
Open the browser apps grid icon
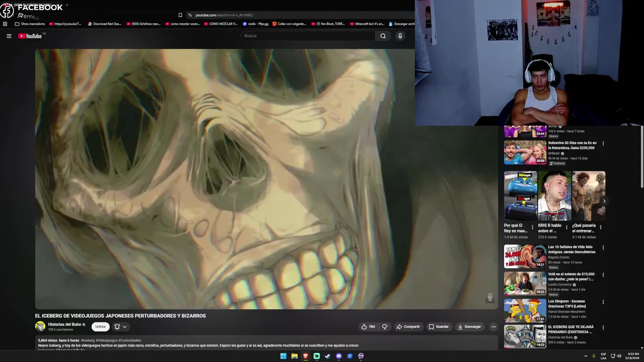(5, 24)
